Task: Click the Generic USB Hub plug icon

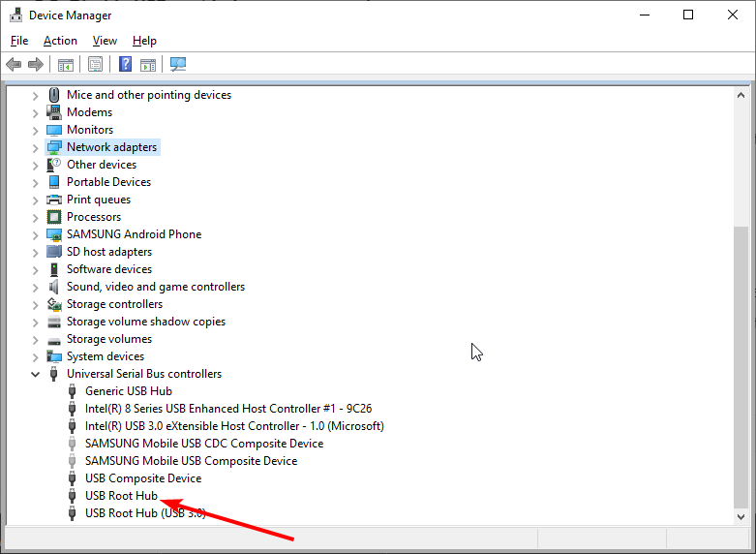Action: tap(73, 391)
